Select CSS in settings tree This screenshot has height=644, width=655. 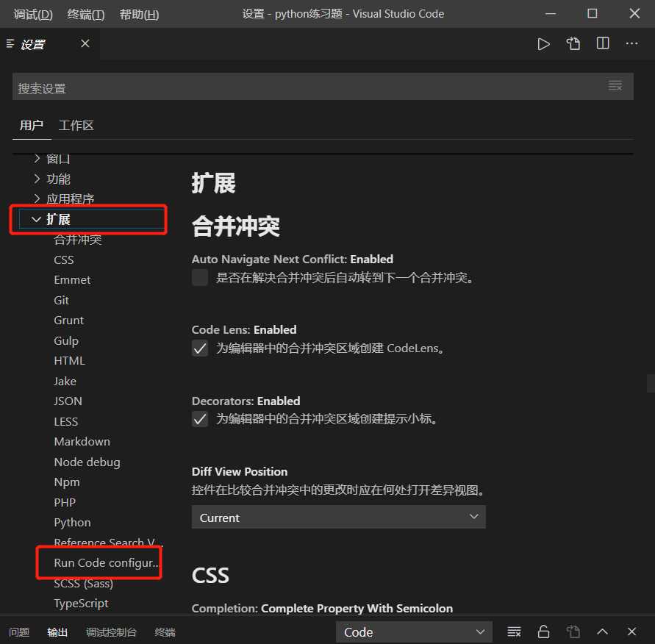click(63, 260)
